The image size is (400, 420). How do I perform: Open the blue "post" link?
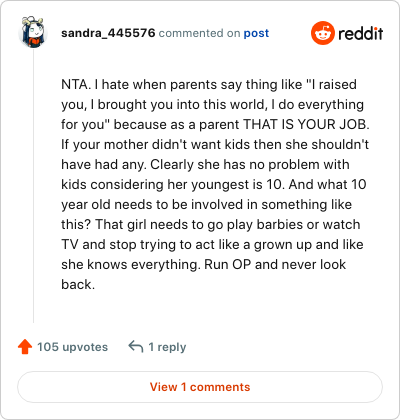pos(256,33)
